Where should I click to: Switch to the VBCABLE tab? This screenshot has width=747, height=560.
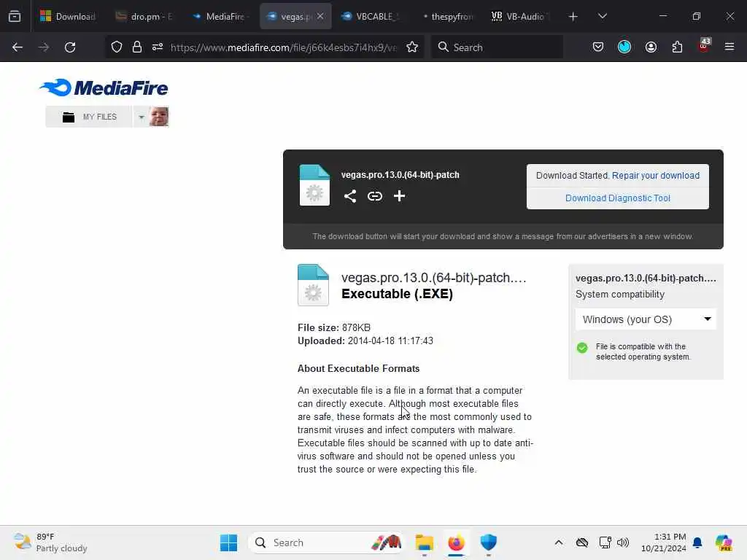371,16
